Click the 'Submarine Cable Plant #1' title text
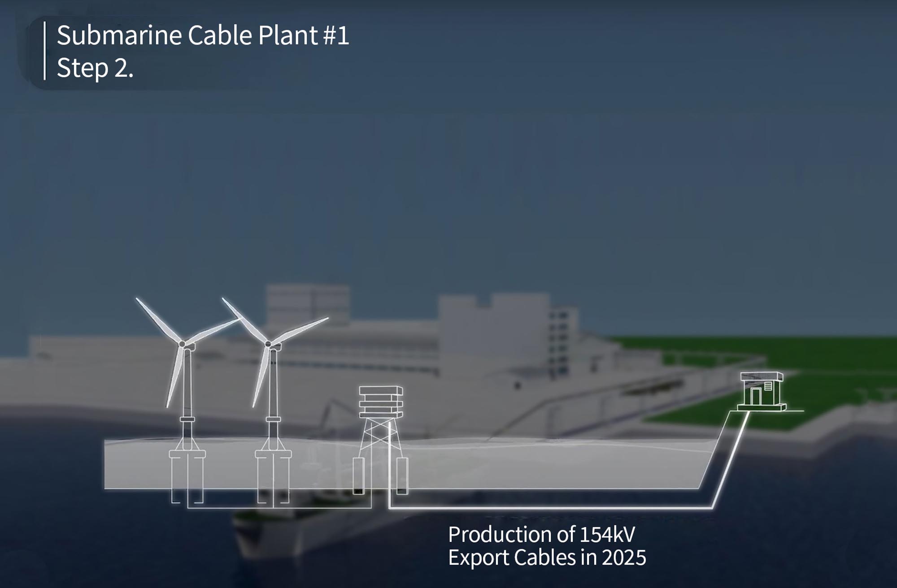 [x=203, y=35]
